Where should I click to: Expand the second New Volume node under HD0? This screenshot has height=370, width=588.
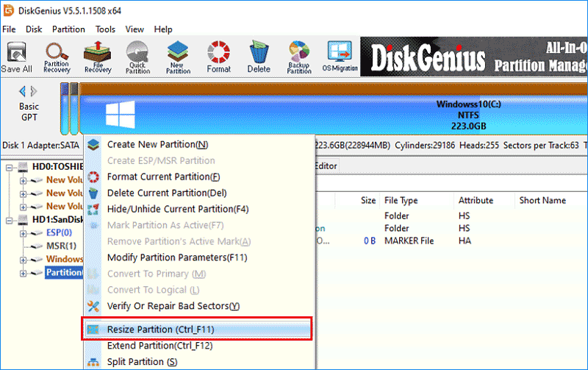point(24,194)
